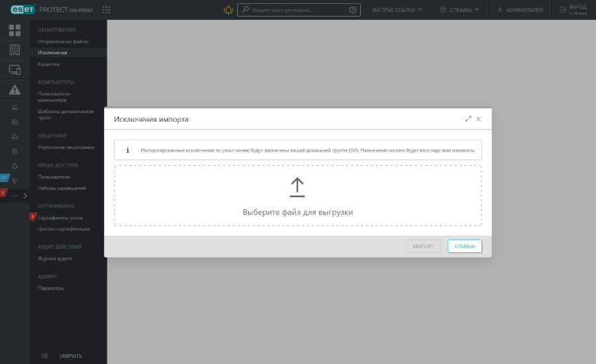Open the Dashboard tiles icon in sidebar
This screenshot has height=364, width=596.
(x=15, y=30)
